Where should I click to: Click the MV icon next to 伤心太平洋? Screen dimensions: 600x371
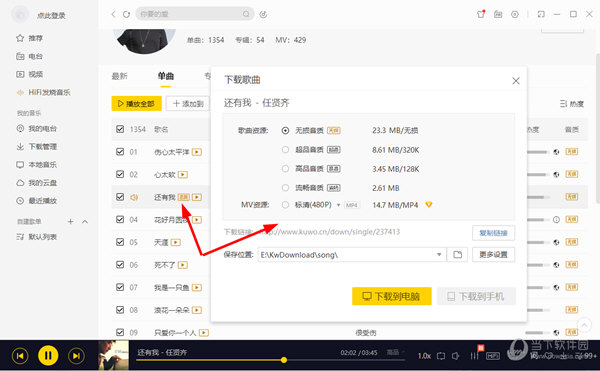197,152
